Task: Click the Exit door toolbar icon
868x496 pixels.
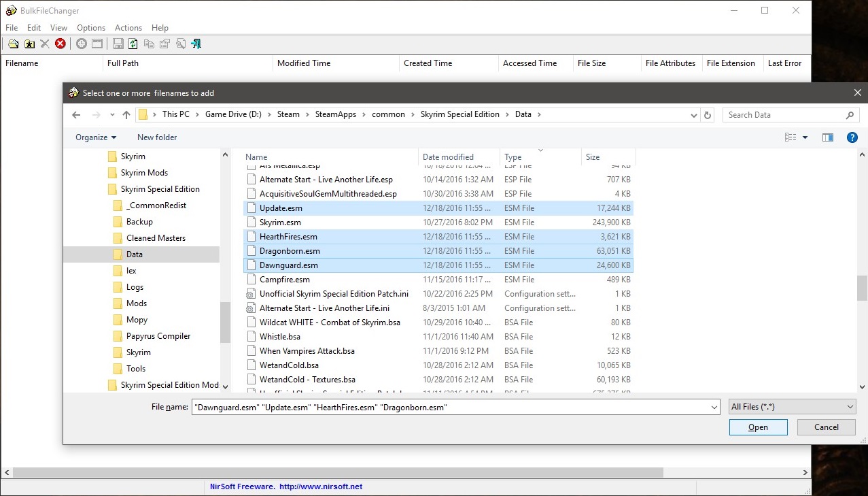Action: 196,44
